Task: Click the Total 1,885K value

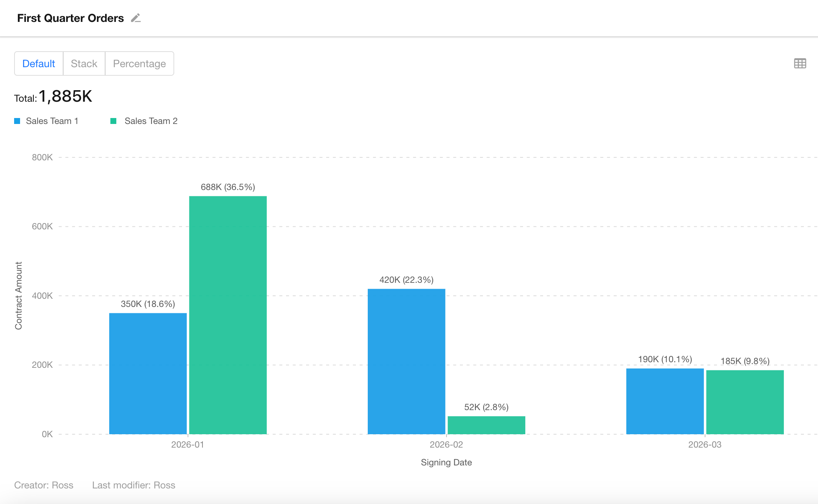Action: tap(65, 96)
